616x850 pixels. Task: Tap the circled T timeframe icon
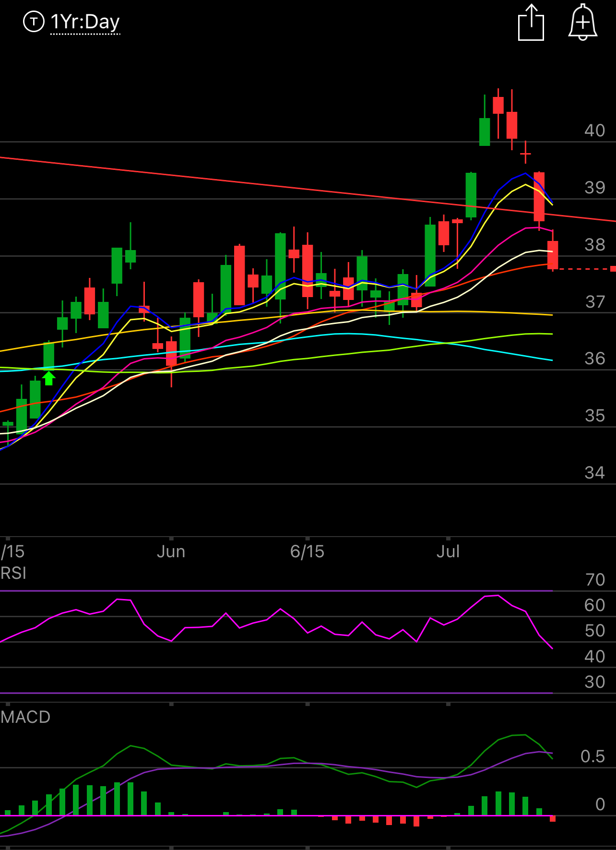coord(34,22)
